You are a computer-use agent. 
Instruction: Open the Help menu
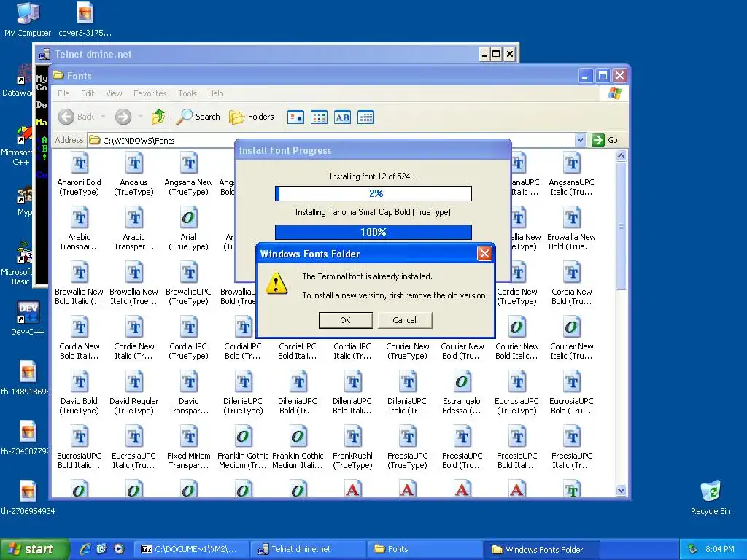point(215,93)
